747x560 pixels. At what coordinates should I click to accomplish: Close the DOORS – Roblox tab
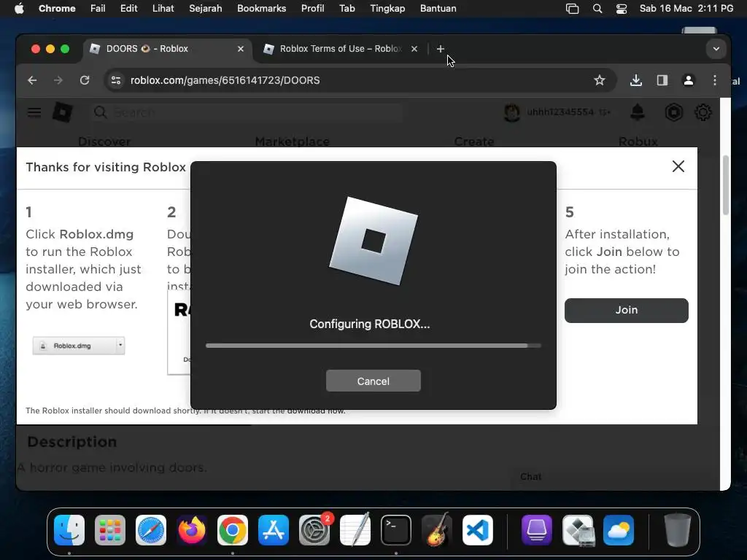[x=241, y=49]
